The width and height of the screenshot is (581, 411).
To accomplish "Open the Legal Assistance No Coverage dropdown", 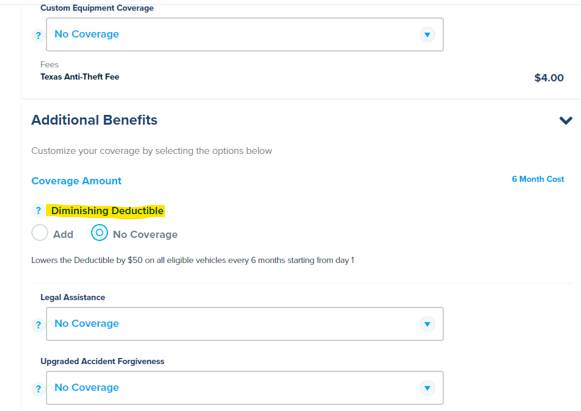I will [x=245, y=324].
